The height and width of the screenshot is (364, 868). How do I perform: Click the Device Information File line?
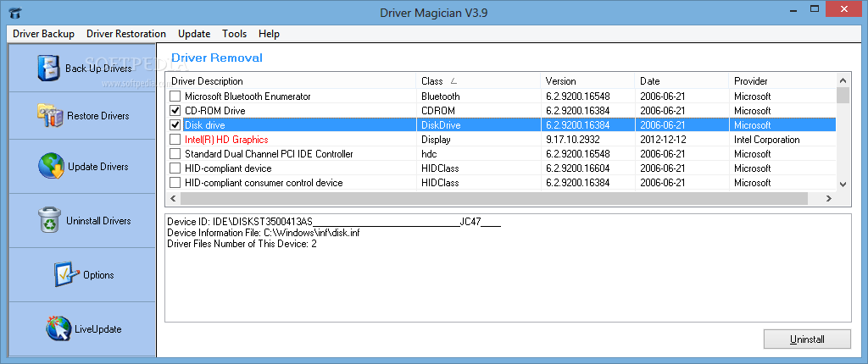264,233
